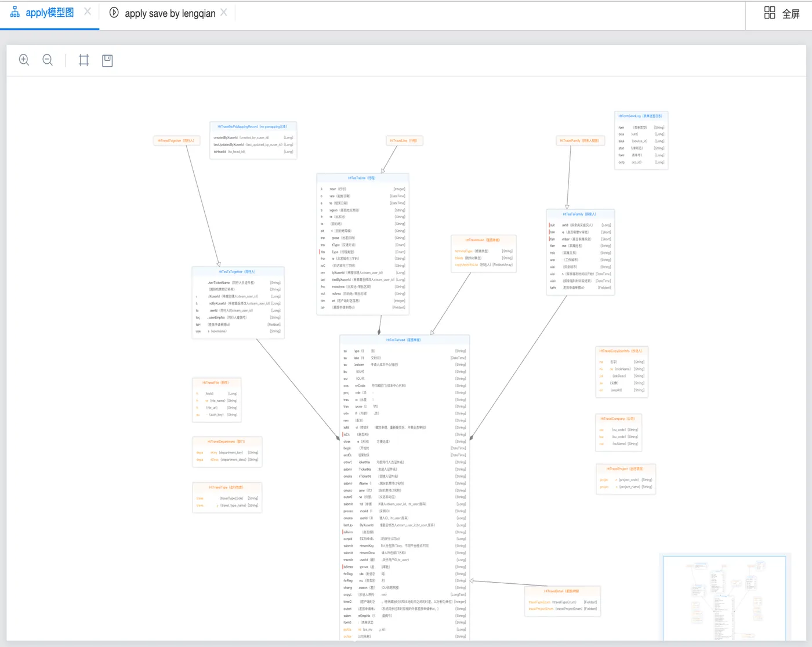Click department_desc field in HtTravelDepartment node
The width and height of the screenshot is (812, 647).
(x=227, y=459)
